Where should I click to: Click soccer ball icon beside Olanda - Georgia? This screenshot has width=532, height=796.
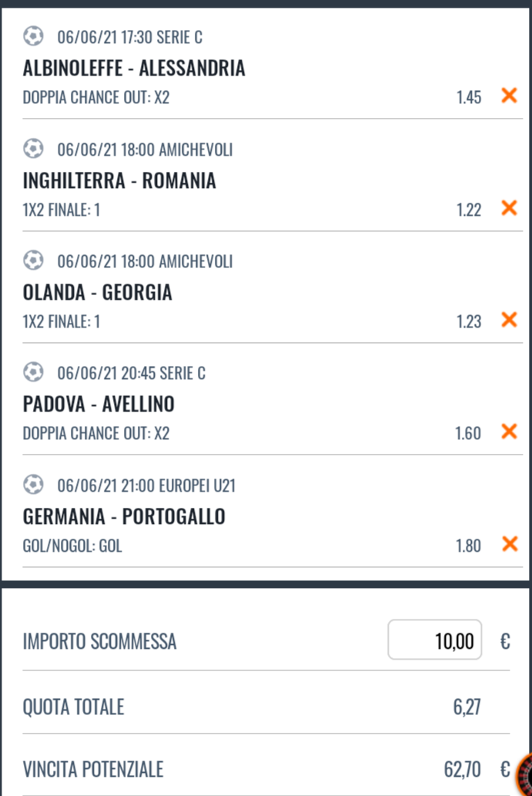(33, 260)
